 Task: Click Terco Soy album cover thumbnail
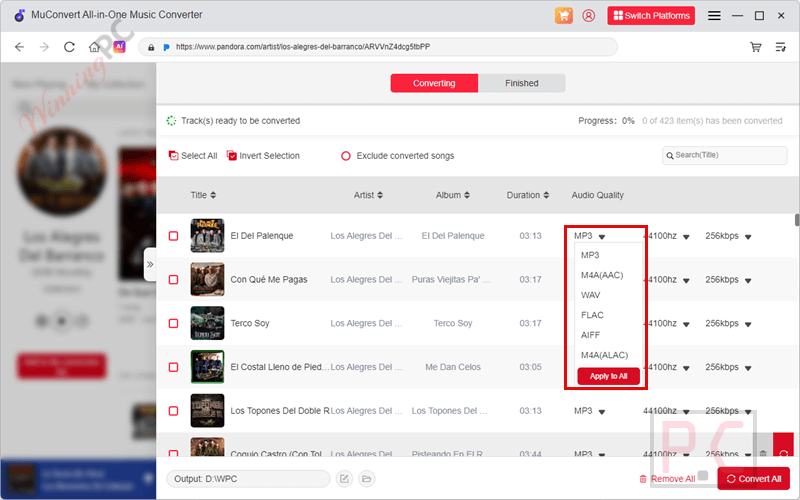[207, 323]
